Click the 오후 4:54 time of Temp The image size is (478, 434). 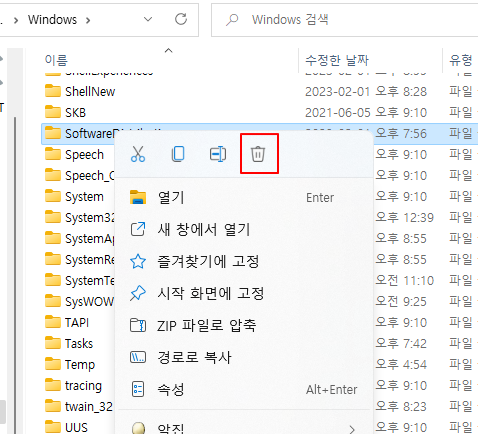[401, 365]
